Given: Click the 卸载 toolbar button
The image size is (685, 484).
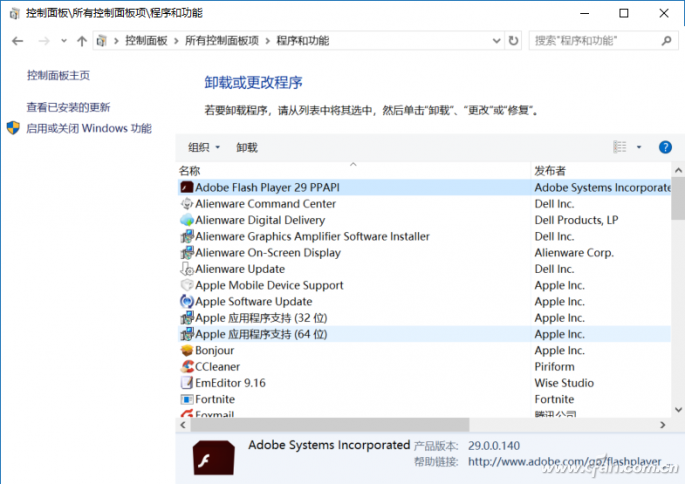Looking at the screenshot, I should coord(247,148).
